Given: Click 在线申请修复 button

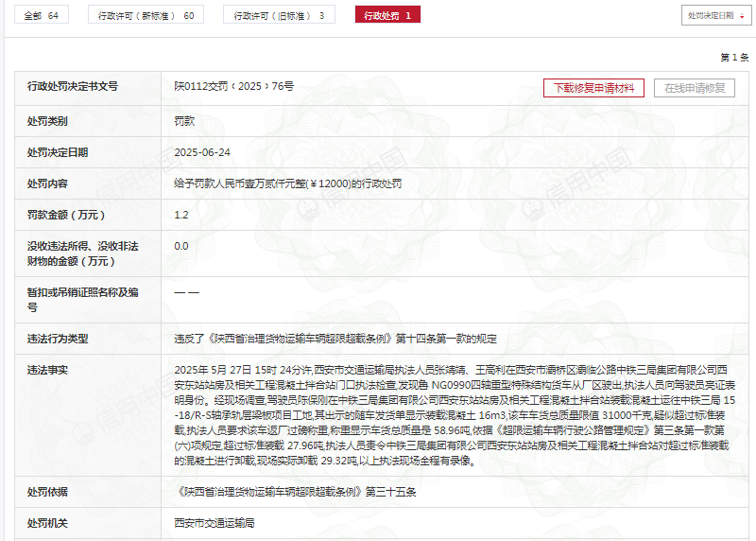Looking at the screenshot, I should click(x=695, y=88).
